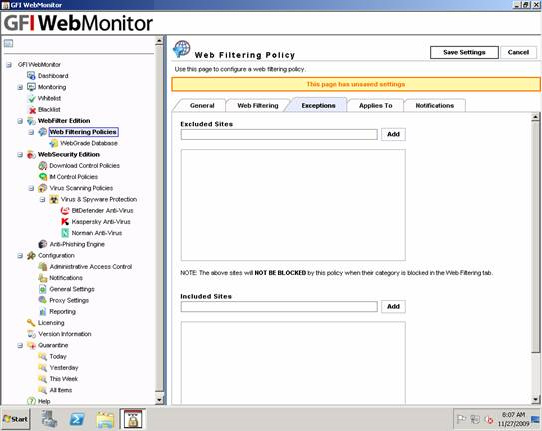Screen dimensions: 542x431
Task: Select the Whitelist green checkmark icon
Action: click(x=32, y=98)
